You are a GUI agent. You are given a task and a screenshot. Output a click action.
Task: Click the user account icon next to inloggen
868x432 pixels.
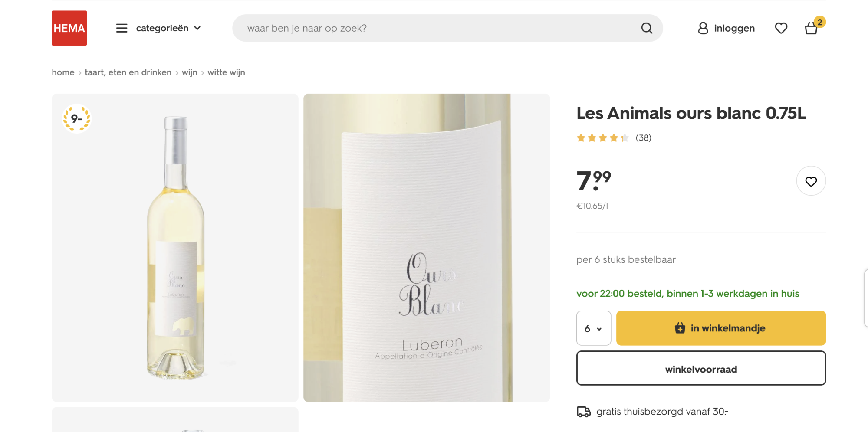(x=702, y=28)
